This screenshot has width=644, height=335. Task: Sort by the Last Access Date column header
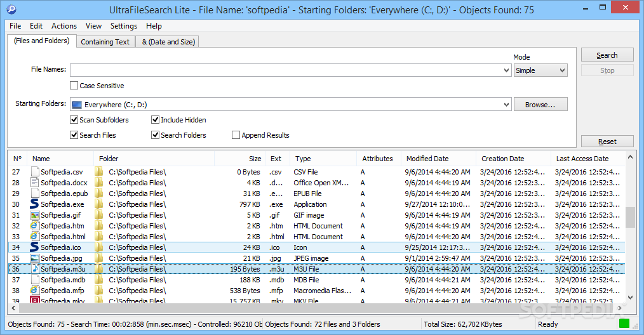[587, 159]
